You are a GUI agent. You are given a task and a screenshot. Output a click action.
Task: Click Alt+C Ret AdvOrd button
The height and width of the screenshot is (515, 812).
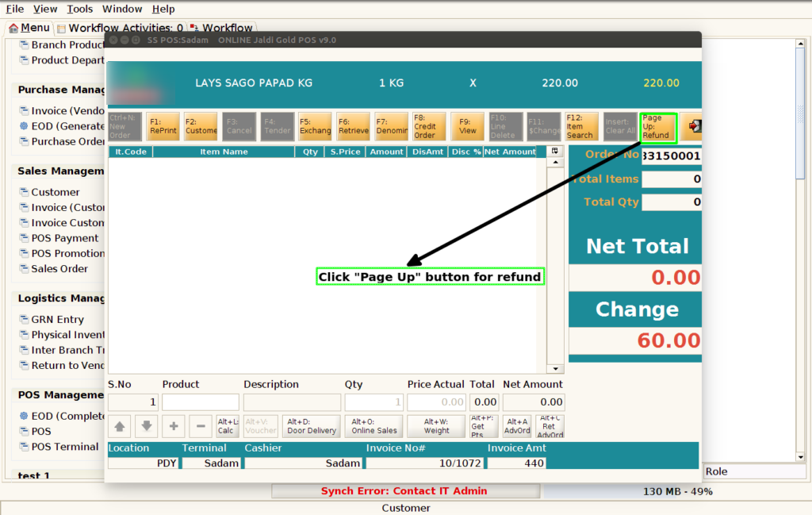550,426
